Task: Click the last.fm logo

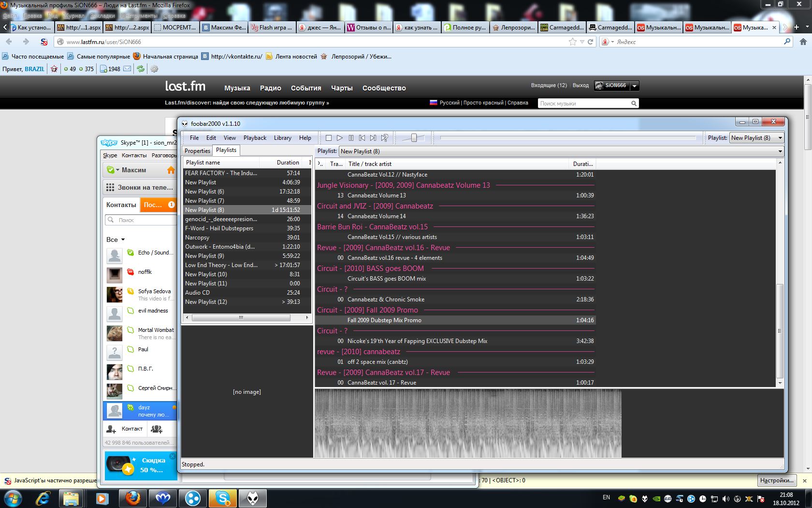Action: coord(185,87)
